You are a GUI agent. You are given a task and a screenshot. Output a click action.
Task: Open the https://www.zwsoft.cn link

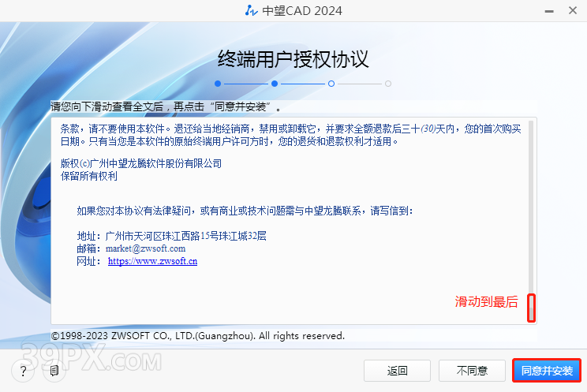pos(152,261)
